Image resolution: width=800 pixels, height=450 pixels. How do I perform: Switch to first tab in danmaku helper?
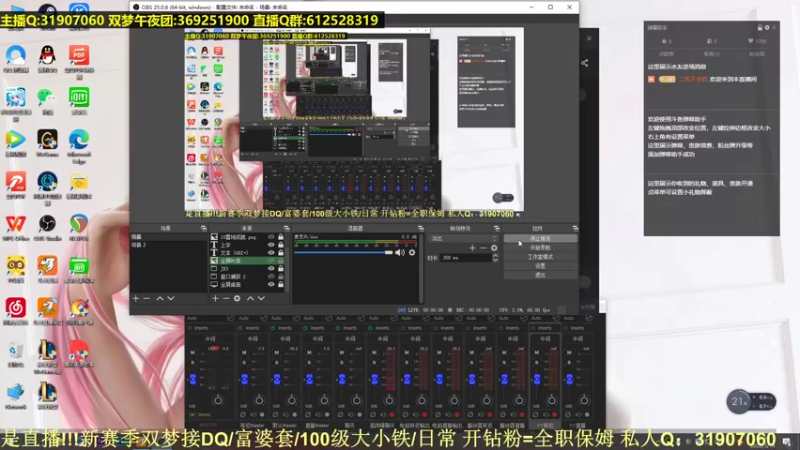coord(666,54)
